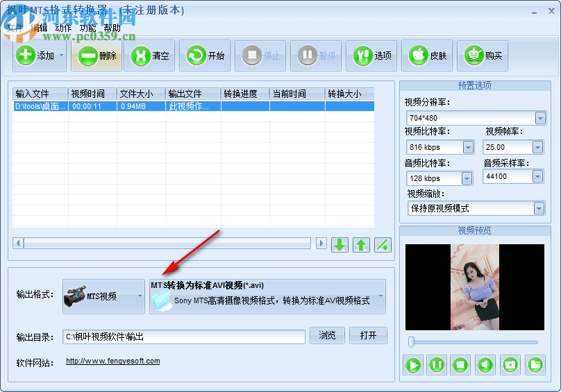The height and width of the screenshot is (392, 561).
Task: Click the 停止 stop button
Action: point(260,56)
